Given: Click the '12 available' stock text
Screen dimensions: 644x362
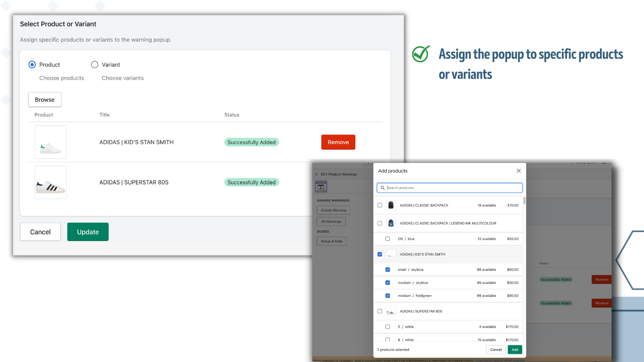Looking at the screenshot, I should click(x=487, y=239).
